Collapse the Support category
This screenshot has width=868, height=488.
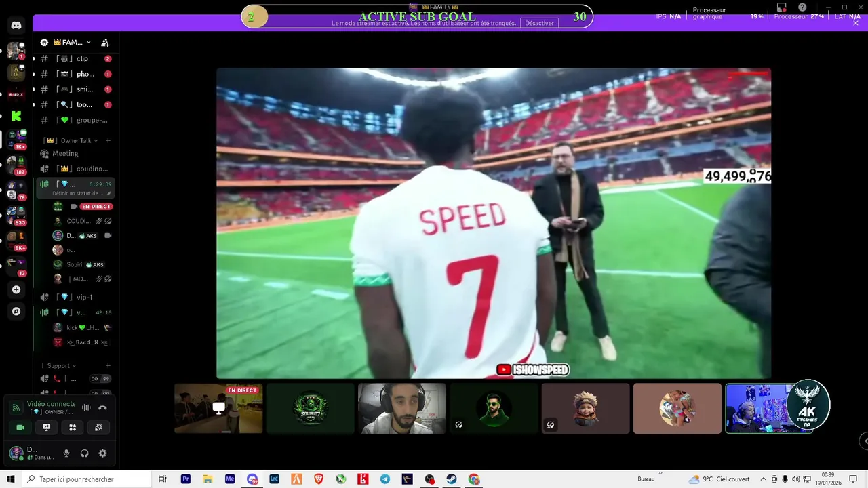point(61,366)
